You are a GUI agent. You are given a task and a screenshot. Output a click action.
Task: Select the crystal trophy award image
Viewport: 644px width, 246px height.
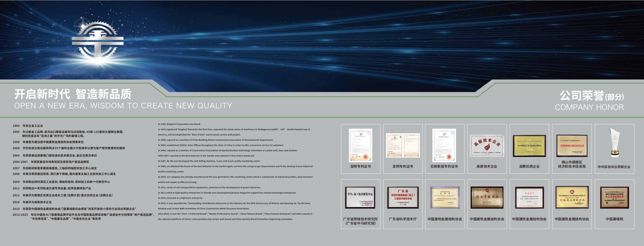coord(614,143)
